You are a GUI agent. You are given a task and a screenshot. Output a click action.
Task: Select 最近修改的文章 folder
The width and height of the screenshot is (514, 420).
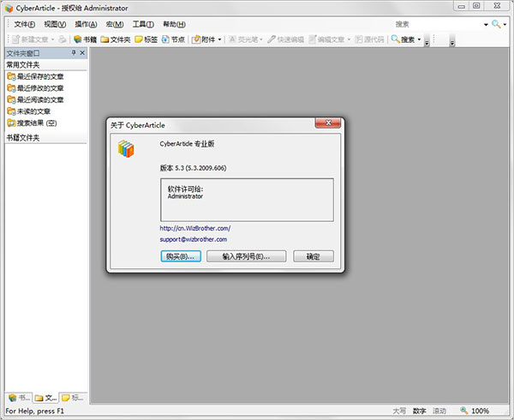pos(35,88)
